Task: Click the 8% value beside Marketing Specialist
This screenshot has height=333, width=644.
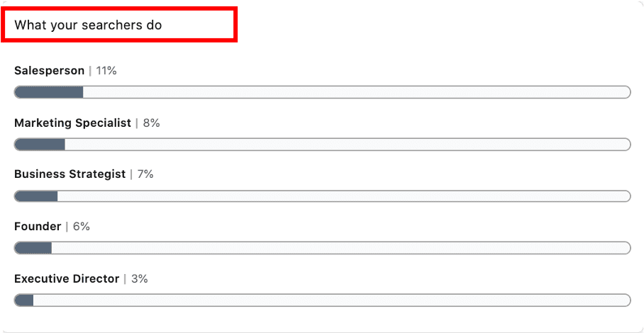Action: (152, 123)
